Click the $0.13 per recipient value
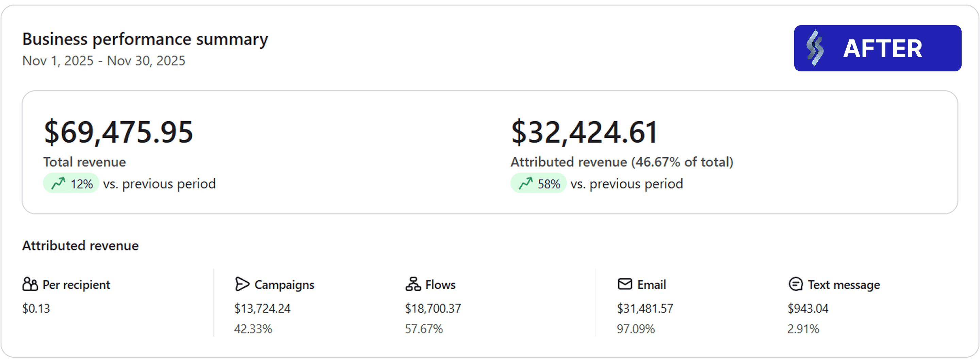 point(36,309)
